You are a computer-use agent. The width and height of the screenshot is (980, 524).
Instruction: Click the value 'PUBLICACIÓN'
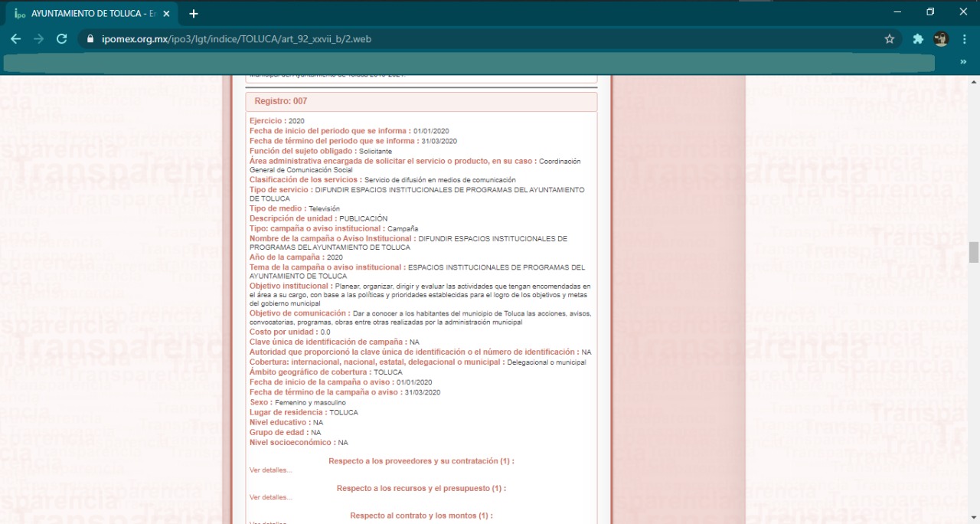[364, 218]
